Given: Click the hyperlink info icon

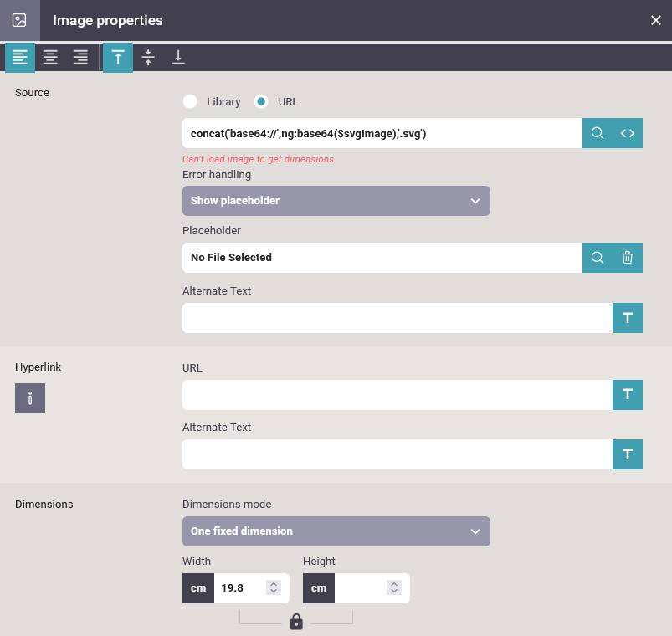Looking at the screenshot, I should 30,398.
